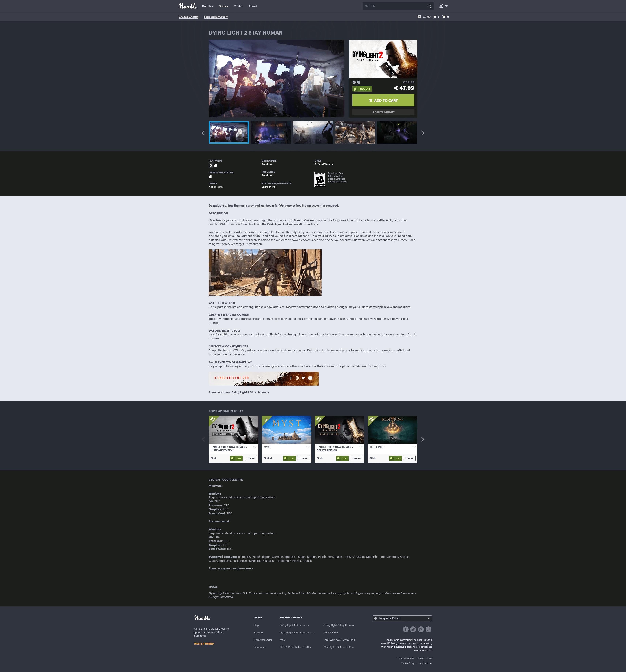Toggle wishlist star on Deluxe Edition card
Image resolution: width=626 pixels, height=672 pixels.
coord(361,447)
